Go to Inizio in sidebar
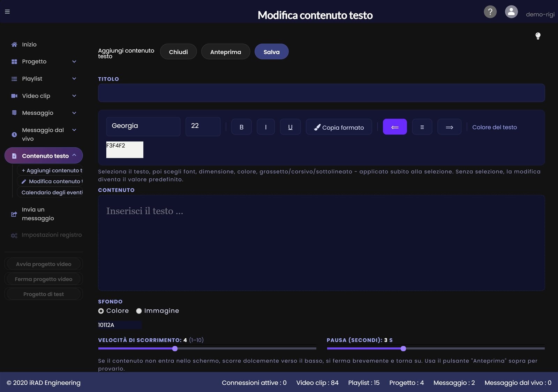 tap(29, 45)
